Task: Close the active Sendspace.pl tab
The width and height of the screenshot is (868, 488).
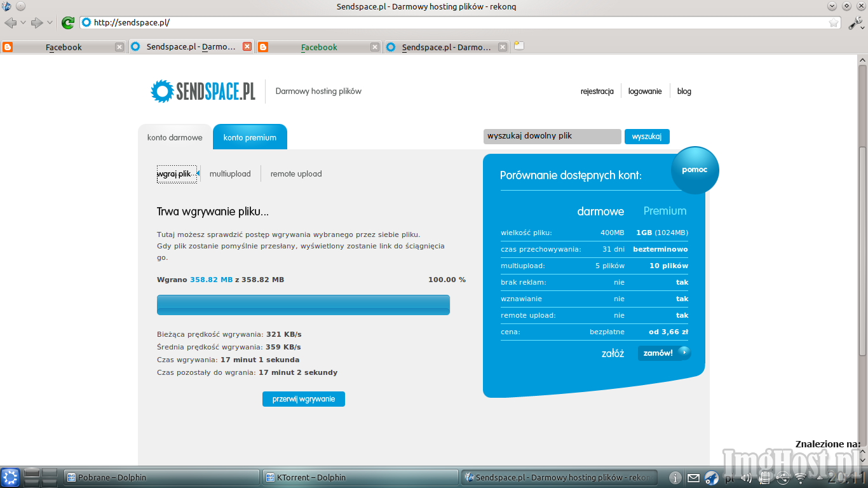Action: point(247,46)
